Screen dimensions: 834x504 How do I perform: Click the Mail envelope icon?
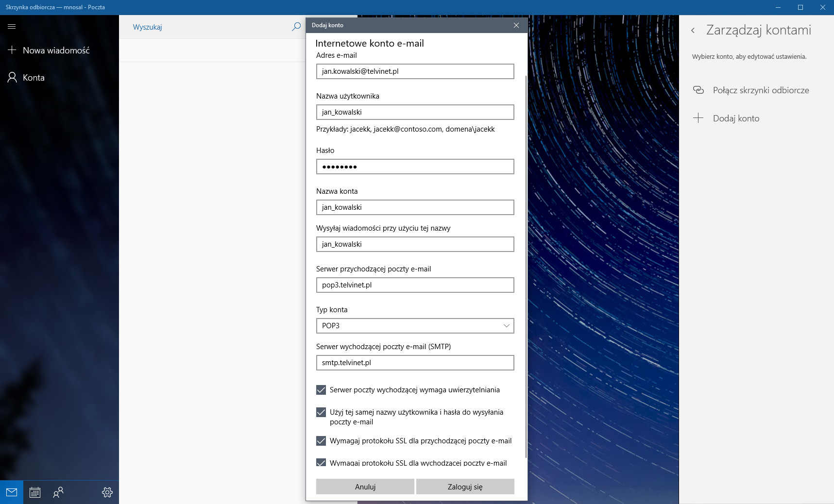tap(12, 492)
